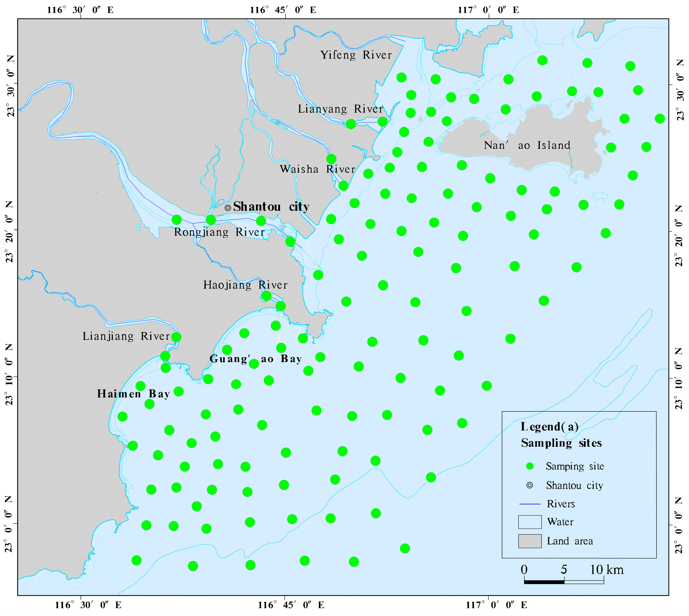The width and height of the screenshot is (689, 616).
Task: Click the black scale bar segment
Action: pyautogui.click(x=544, y=582)
